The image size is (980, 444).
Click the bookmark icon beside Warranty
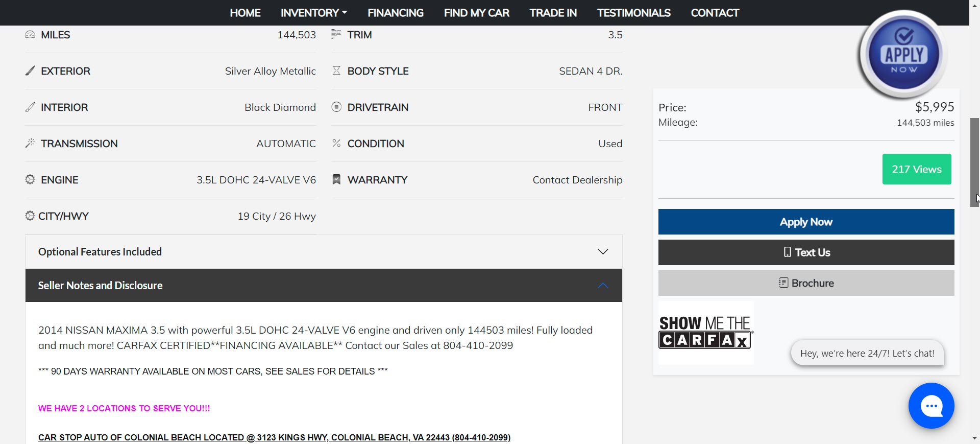click(336, 180)
